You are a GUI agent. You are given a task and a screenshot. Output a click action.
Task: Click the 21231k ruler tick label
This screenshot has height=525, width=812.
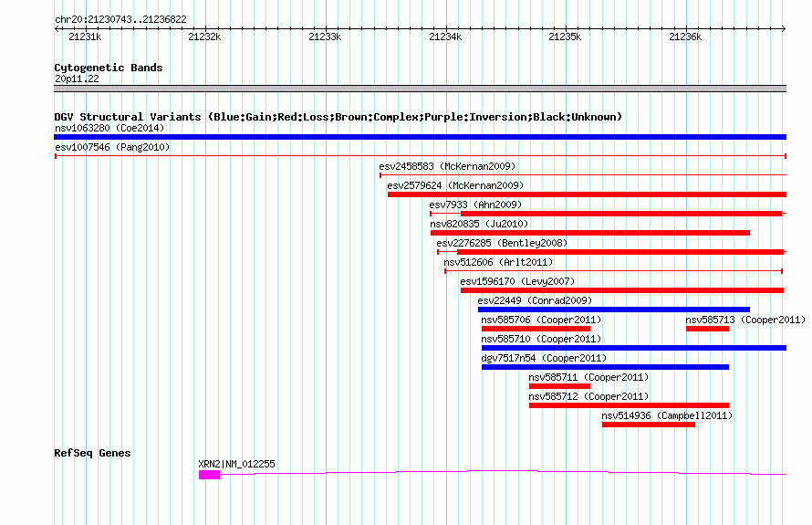pos(85,37)
